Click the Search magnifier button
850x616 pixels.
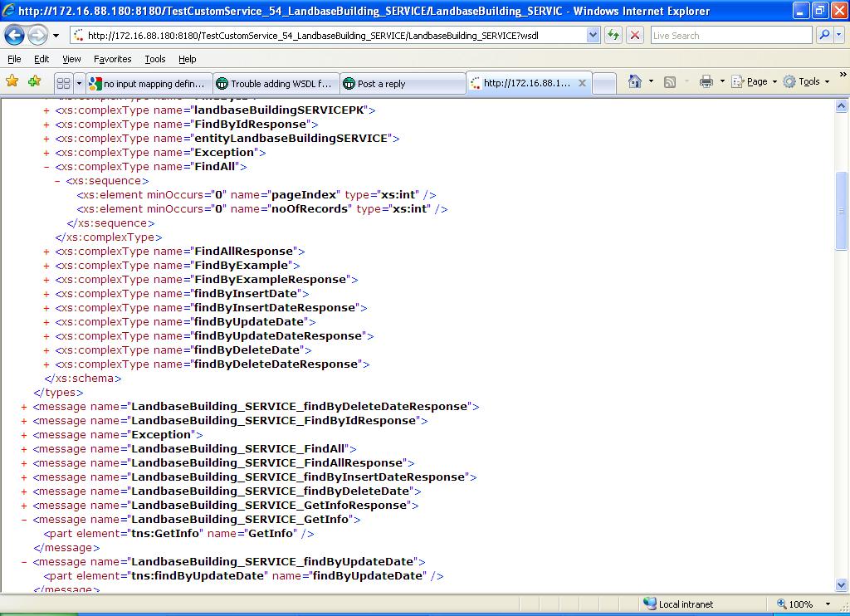point(824,36)
